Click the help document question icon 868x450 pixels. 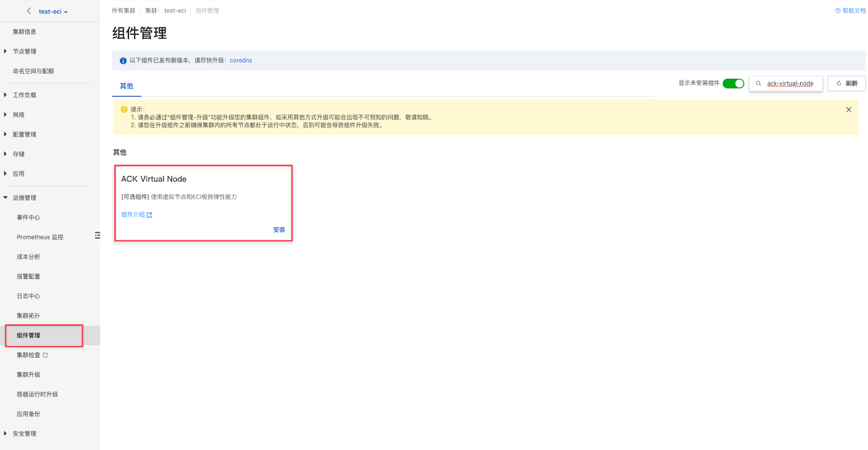point(838,11)
